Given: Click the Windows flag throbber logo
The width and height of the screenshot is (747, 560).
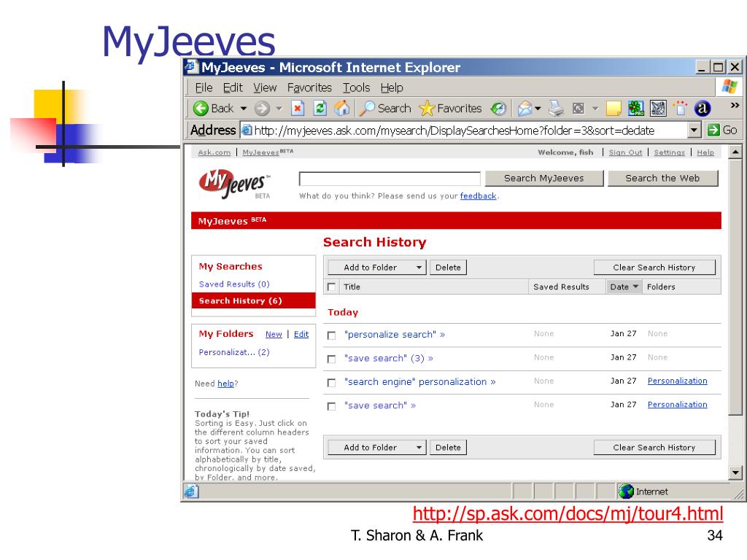Looking at the screenshot, I should coord(729,87).
